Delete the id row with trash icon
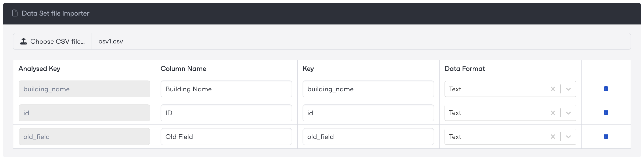The width and height of the screenshot is (644, 160). coord(606,112)
